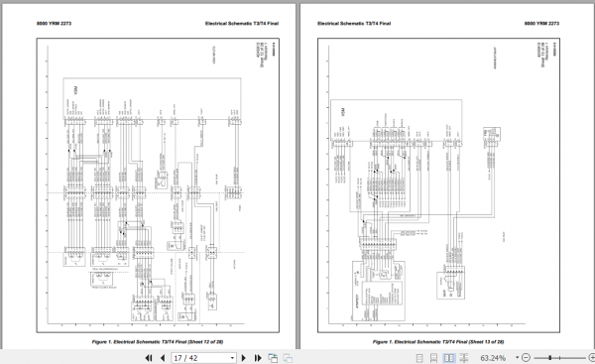This screenshot has height=364, width=595.
Task: Go to the previous page
Action: 163,358
